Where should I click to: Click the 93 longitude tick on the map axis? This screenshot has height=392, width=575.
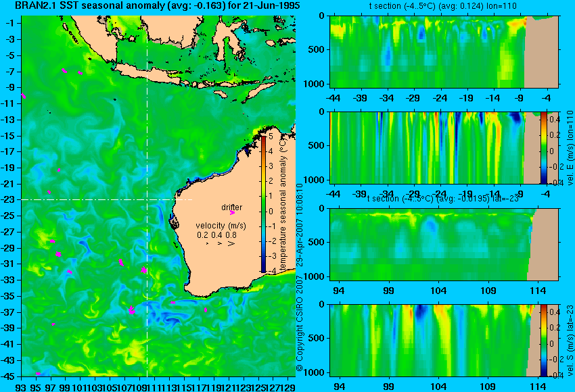(x=21, y=387)
